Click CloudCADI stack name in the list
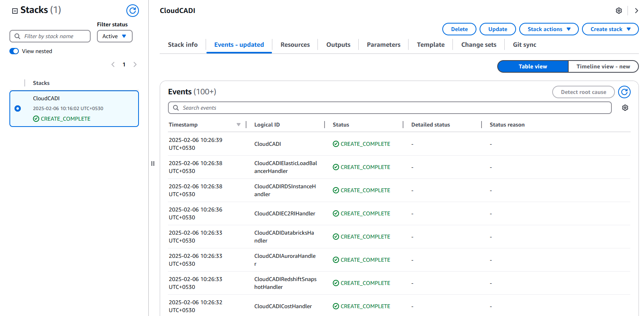Viewport: 644px width, 316px height. pyautogui.click(x=46, y=98)
